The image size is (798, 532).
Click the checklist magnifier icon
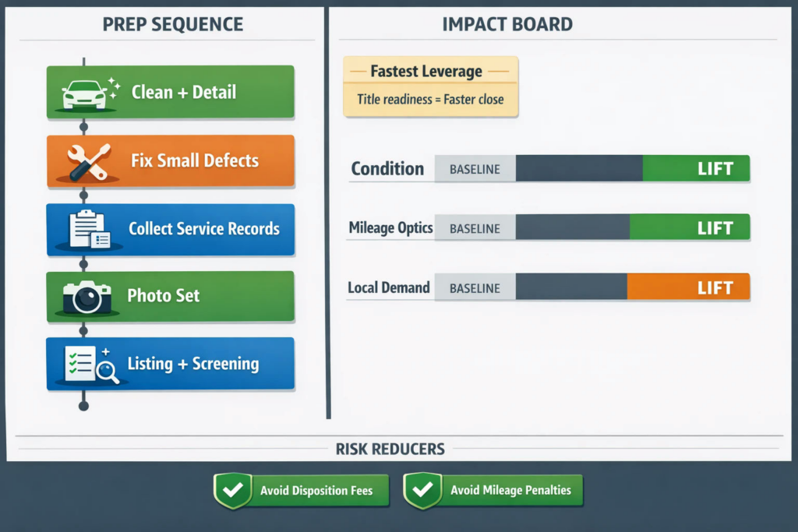point(92,365)
